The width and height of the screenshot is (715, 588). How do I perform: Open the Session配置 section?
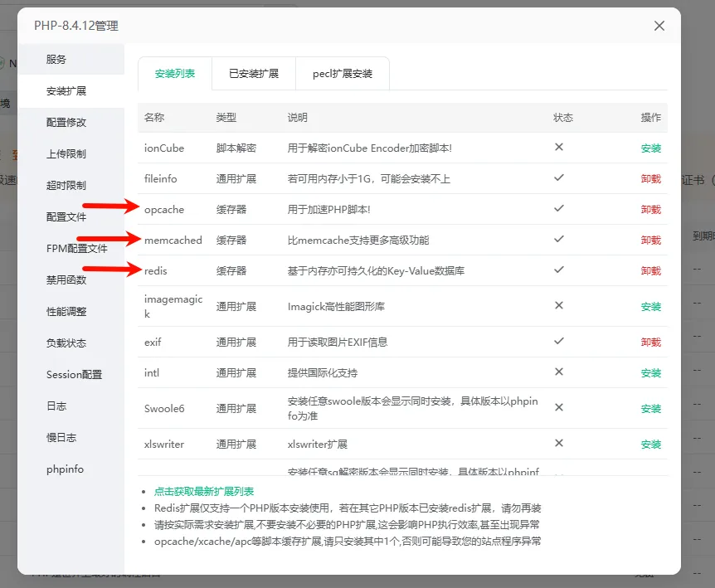click(x=74, y=375)
